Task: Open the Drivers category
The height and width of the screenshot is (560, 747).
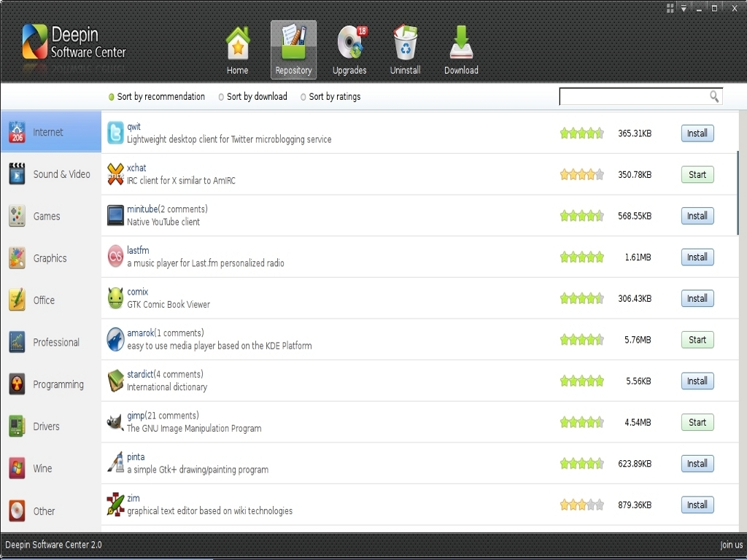Action: tap(51, 427)
